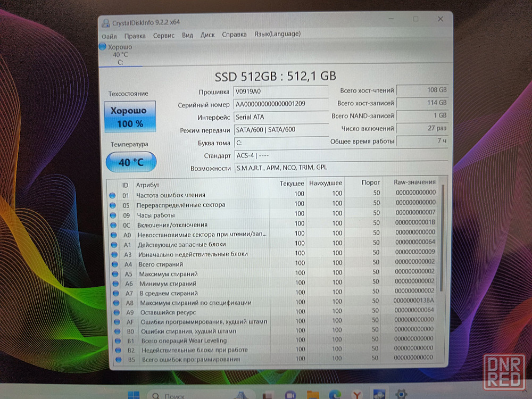Open Settings gear from the taskbar
Viewport: 532px width, 399px height.
[401, 394]
